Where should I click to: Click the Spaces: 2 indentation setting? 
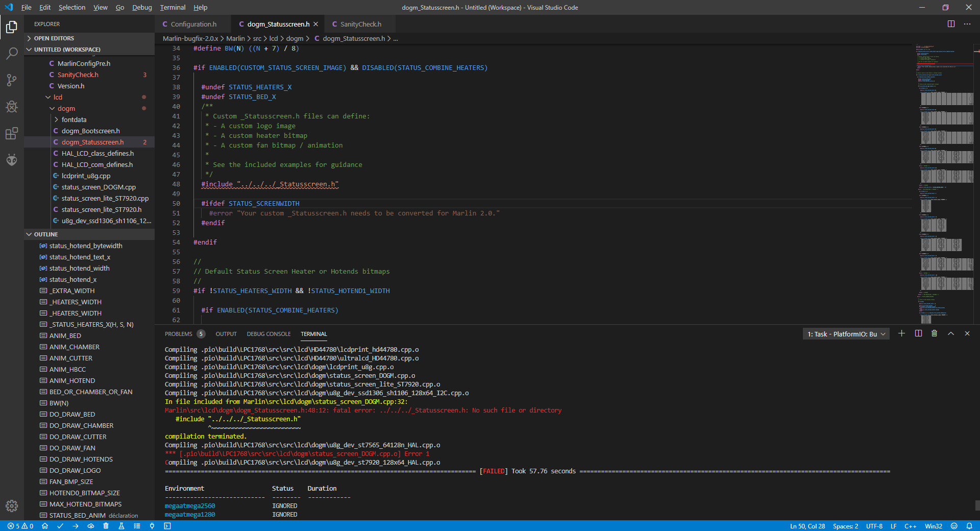pyautogui.click(x=845, y=526)
